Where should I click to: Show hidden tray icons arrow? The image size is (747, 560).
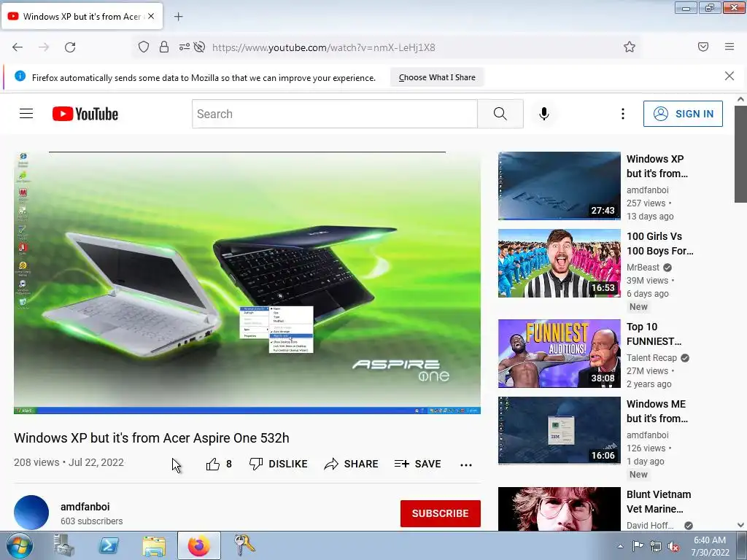tap(620, 546)
